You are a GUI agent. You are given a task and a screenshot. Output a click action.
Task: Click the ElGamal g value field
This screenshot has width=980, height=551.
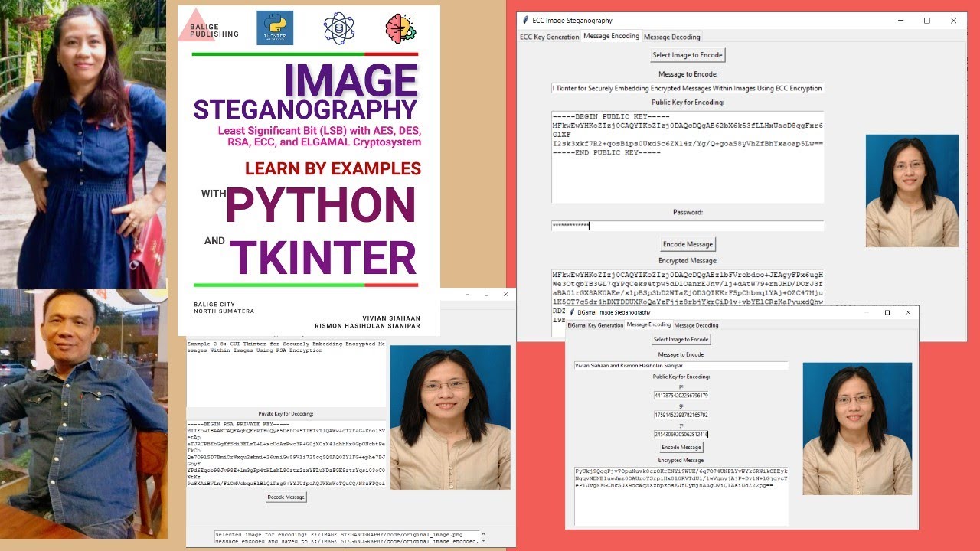coord(681,415)
